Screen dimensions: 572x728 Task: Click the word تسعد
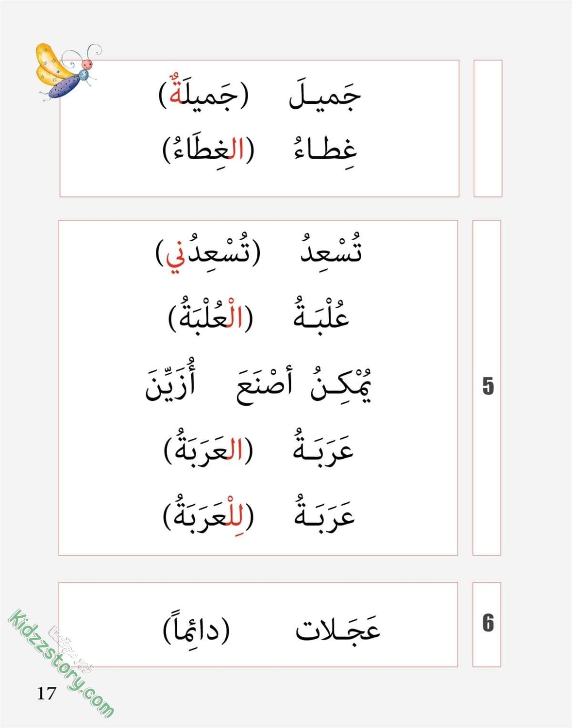point(331,250)
